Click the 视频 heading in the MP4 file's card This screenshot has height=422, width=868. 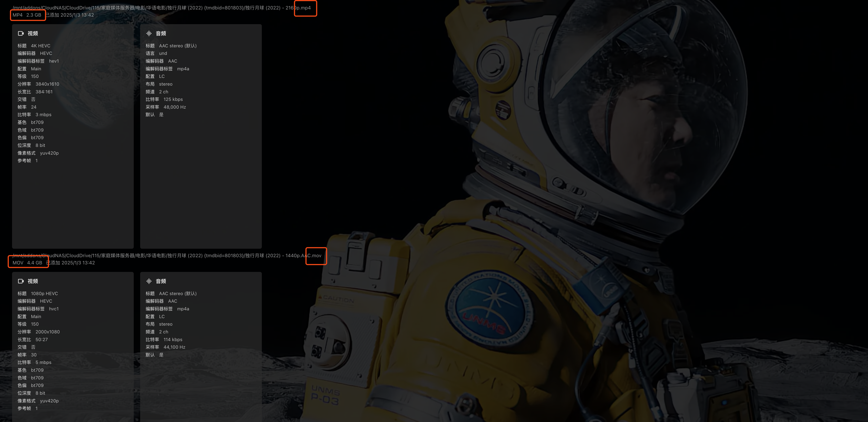pyautogui.click(x=33, y=33)
